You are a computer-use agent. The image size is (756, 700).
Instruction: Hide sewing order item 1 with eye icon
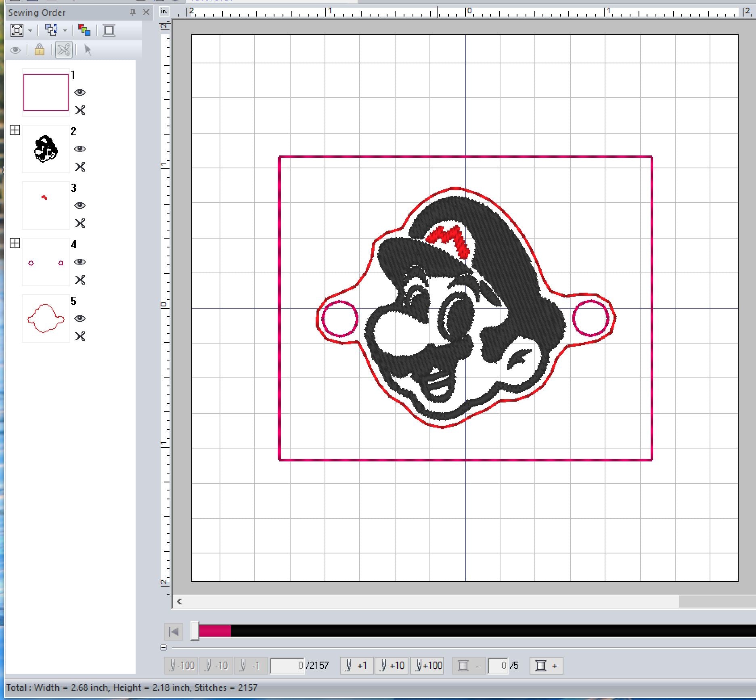80,92
